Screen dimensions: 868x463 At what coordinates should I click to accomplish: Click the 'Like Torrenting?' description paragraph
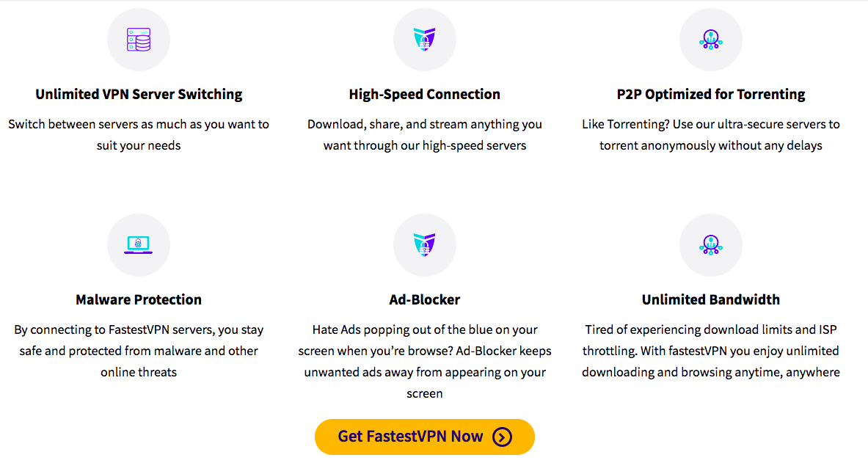[x=711, y=135]
